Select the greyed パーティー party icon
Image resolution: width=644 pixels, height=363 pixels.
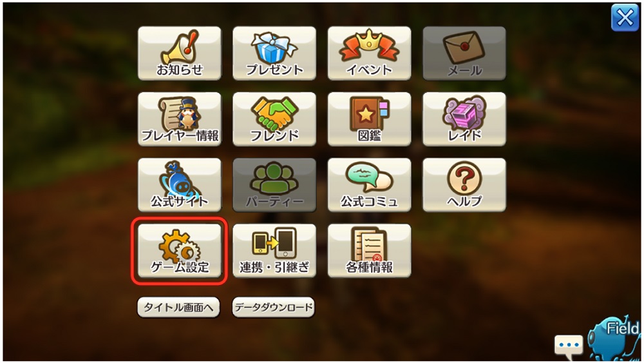click(274, 184)
